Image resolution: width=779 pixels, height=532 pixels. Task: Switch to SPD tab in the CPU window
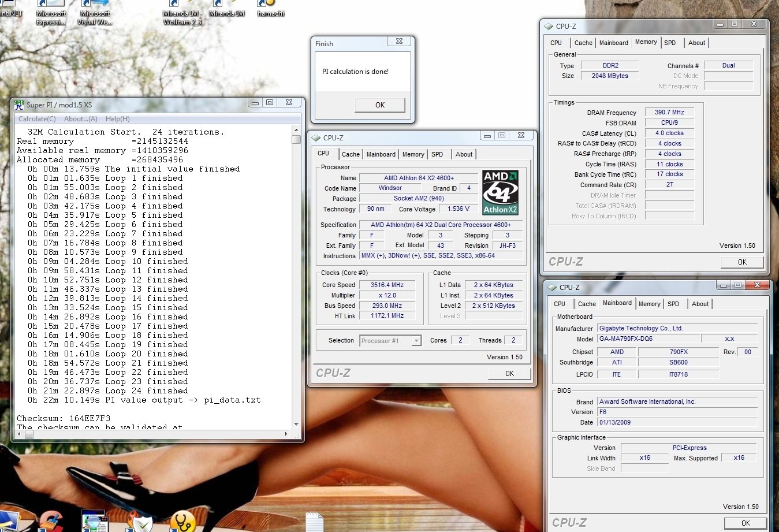coord(437,154)
